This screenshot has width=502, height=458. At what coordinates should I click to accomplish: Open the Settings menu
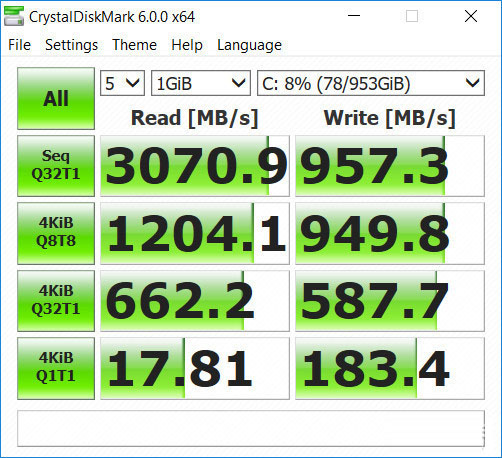pos(71,45)
